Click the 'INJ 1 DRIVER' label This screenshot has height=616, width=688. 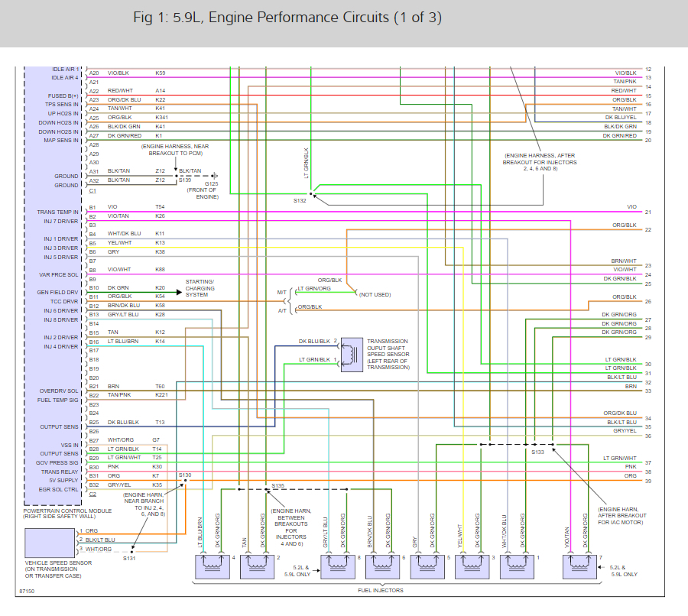coord(61,238)
